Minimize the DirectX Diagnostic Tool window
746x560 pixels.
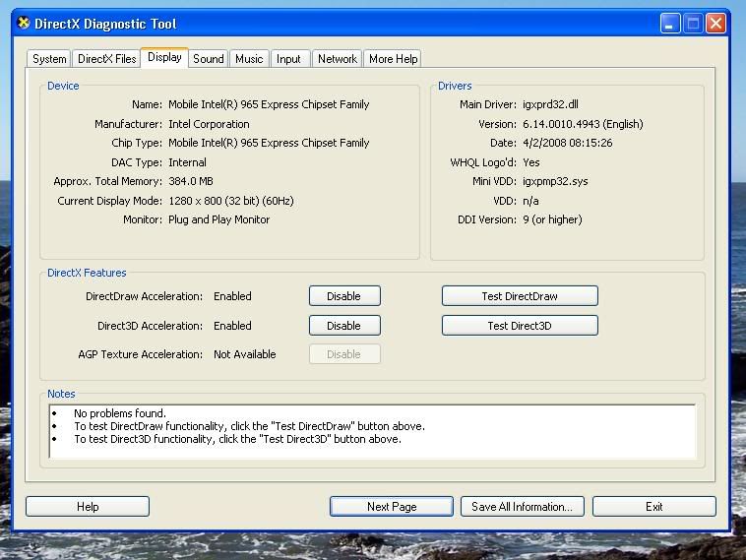(670, 24)
